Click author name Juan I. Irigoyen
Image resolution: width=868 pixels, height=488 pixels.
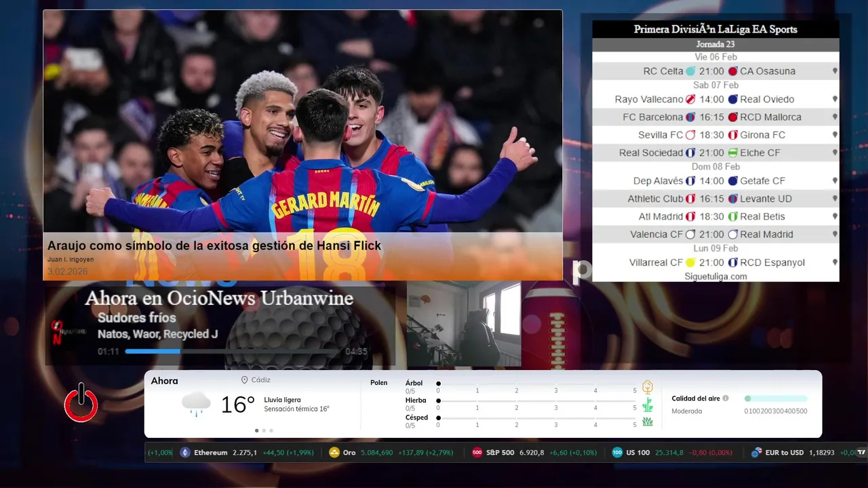(x=71, y=260)
